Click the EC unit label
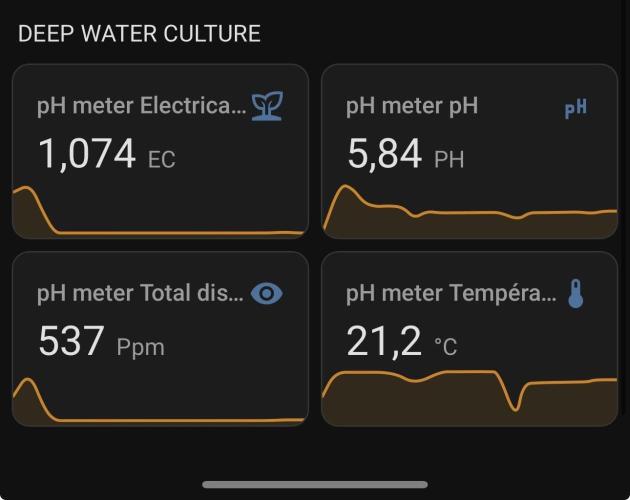 (161, 160)
